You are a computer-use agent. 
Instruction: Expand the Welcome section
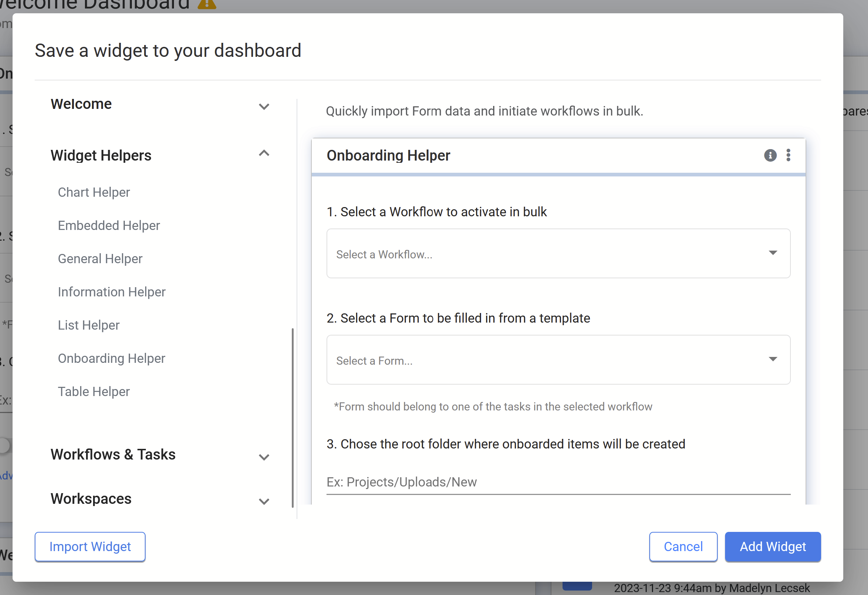click(264, 107)
